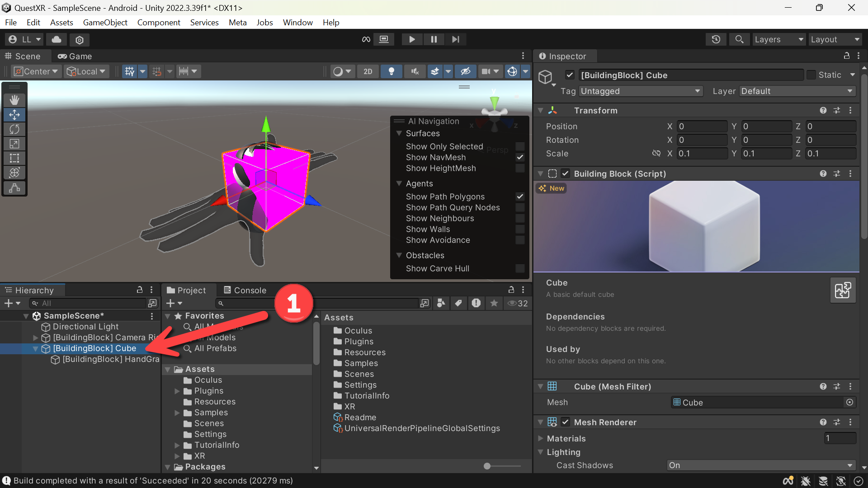The width and height of the screenshot is (868, 488).
Task: Open the Undo History icon
Action: click(716, 39)
